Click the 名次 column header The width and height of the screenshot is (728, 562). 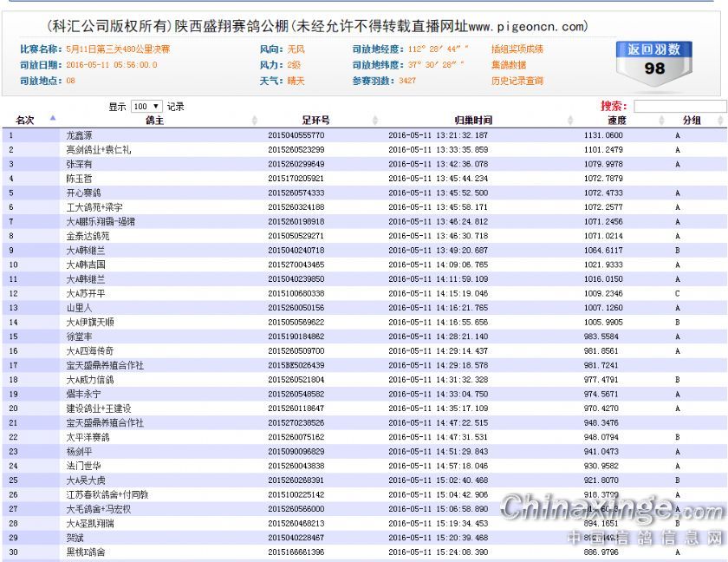coord(24,121)
